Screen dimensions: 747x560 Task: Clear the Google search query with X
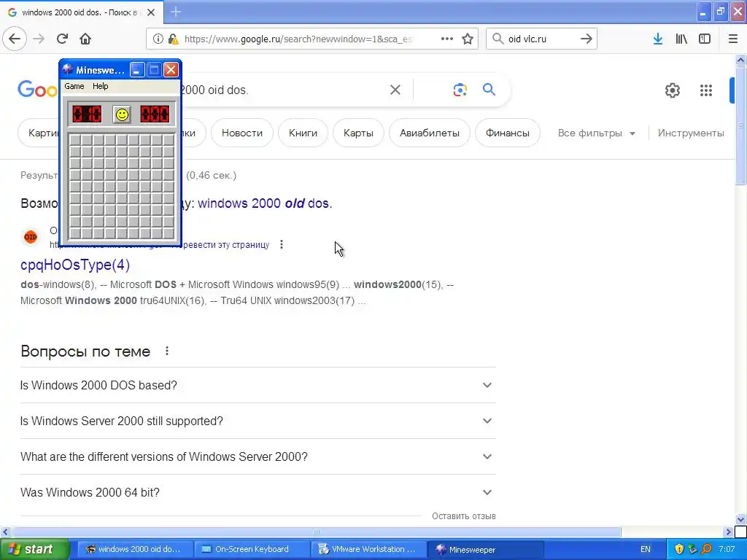(x=395, y=90)
